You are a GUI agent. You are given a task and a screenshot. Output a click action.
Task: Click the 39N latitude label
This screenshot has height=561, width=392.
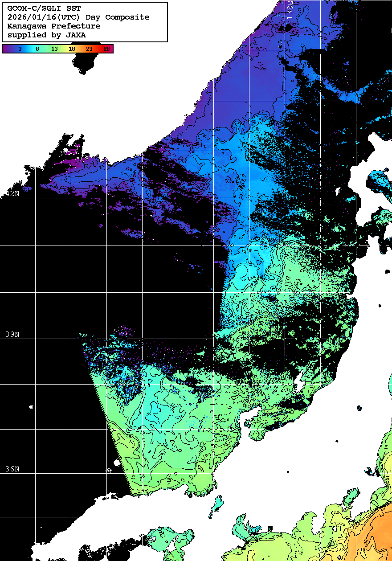coord(13,334)
